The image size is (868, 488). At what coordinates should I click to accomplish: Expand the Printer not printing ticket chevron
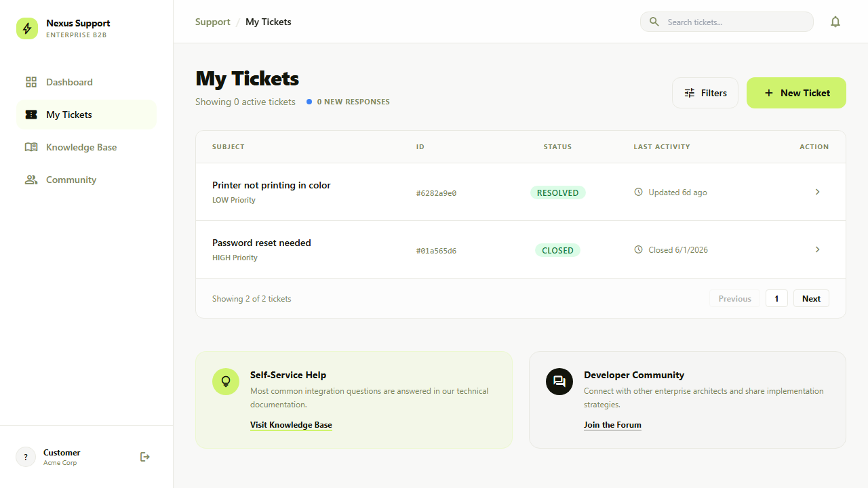[817, 192]
